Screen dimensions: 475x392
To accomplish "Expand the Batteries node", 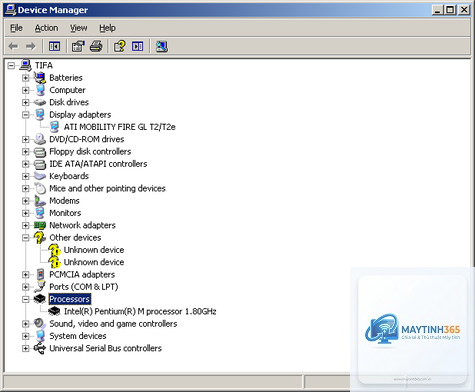I will [25, 78].
